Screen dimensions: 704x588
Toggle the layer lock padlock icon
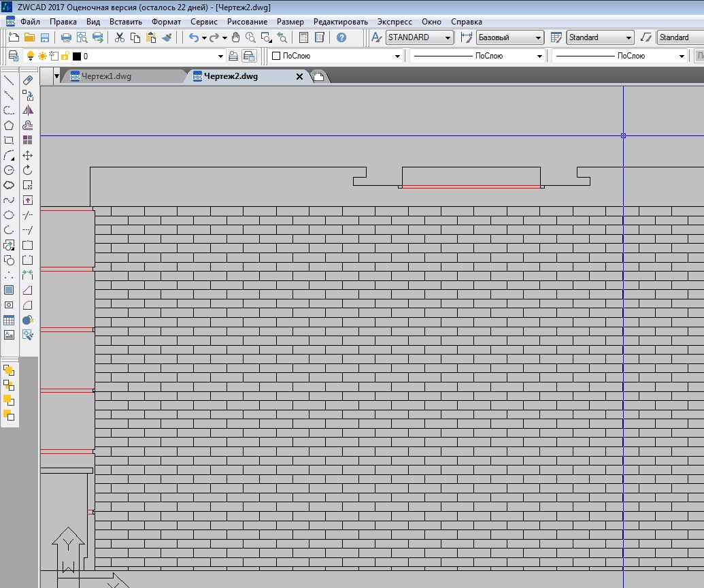click(x=65, y=56)
